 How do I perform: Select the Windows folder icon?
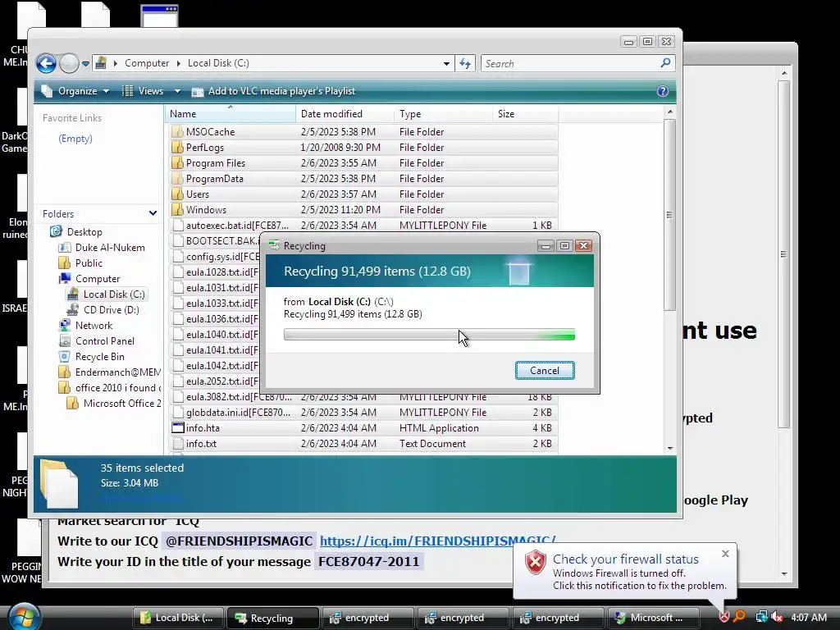pos(177,209)
